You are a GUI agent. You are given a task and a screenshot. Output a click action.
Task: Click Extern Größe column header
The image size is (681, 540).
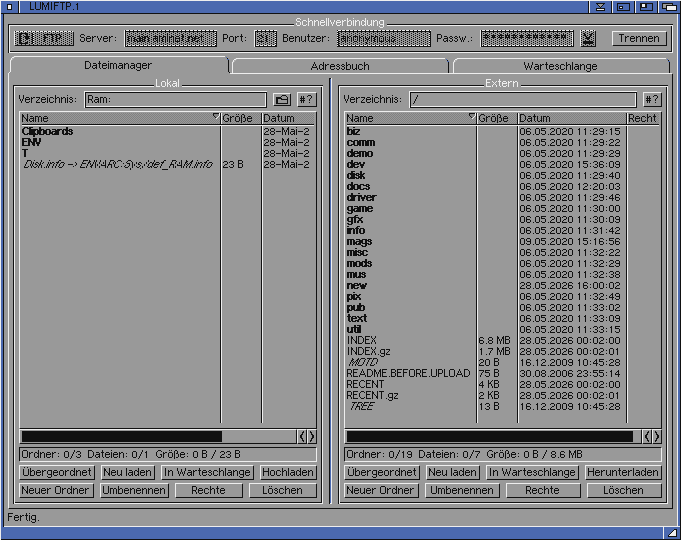497,118
